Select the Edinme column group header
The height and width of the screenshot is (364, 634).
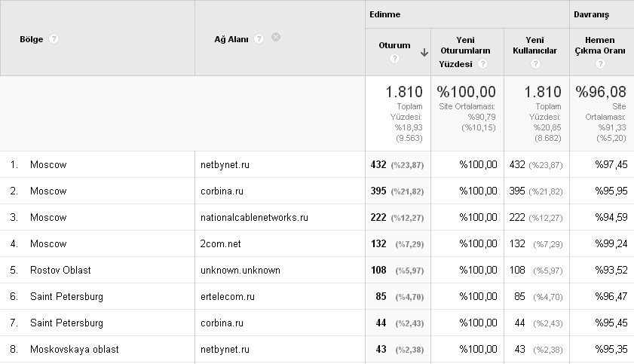[x=385, y=14]
